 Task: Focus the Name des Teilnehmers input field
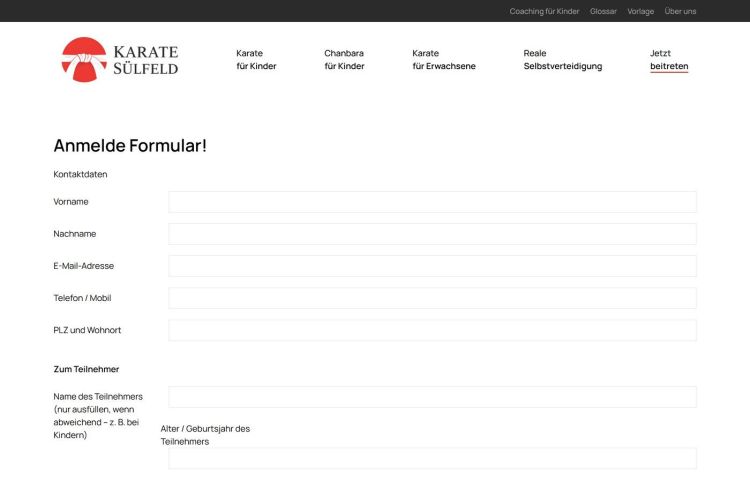pyautogui.click(x=432, y=397)
